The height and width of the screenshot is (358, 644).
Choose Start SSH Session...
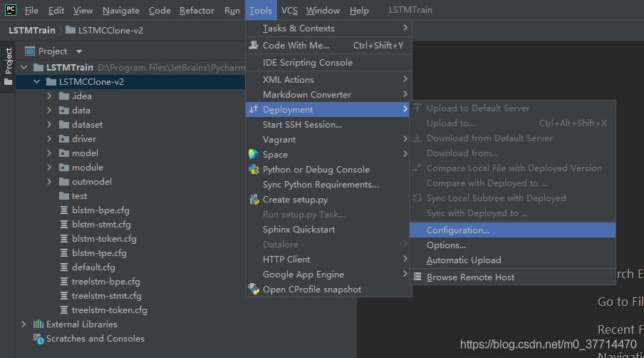click(302, 124)
